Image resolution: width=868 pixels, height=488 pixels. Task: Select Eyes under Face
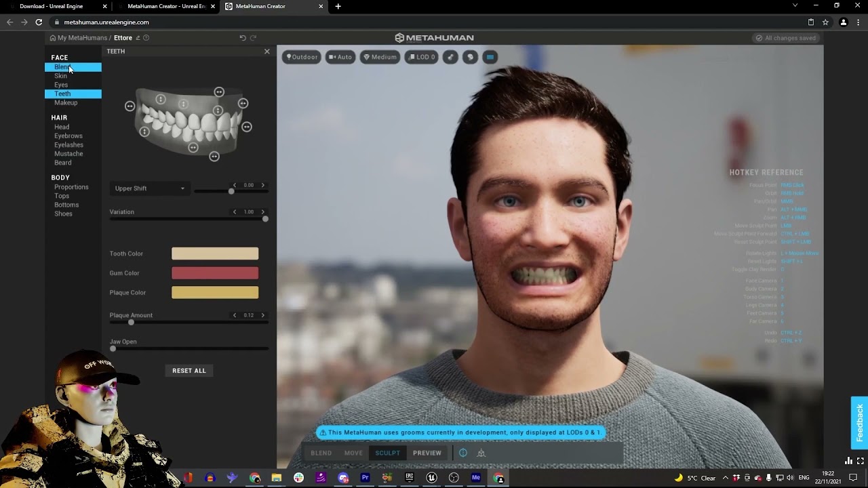pyautogui.click(x=61, y=85)
